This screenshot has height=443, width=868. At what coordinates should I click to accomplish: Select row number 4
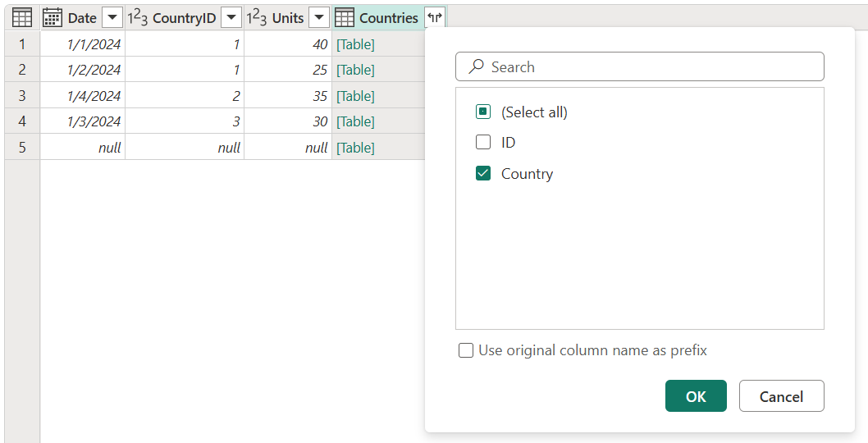22,121
